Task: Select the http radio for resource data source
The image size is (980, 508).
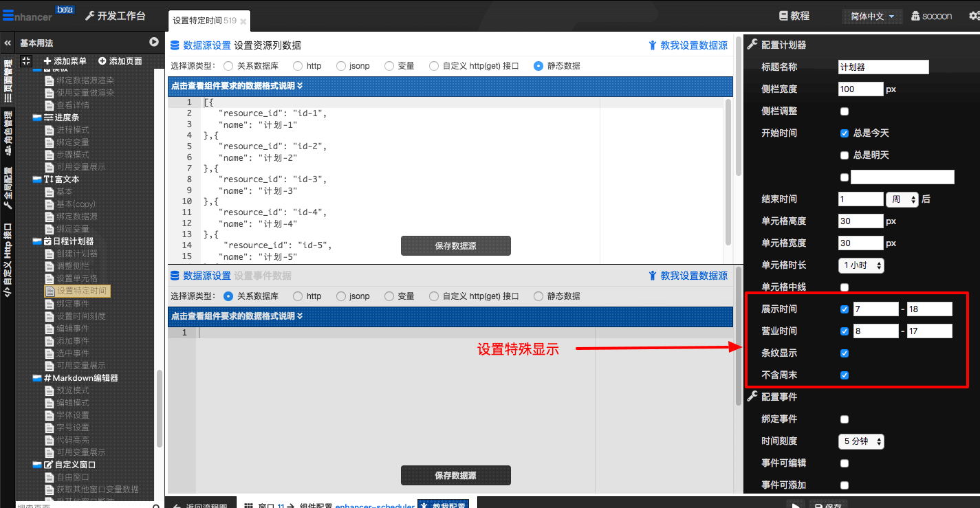Action: [x=297, y=66]
